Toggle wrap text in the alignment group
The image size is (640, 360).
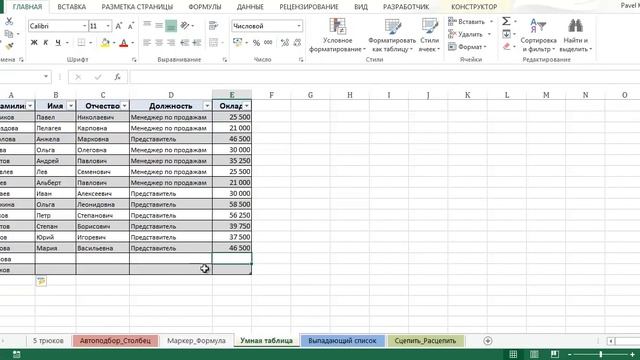(213, 25)
